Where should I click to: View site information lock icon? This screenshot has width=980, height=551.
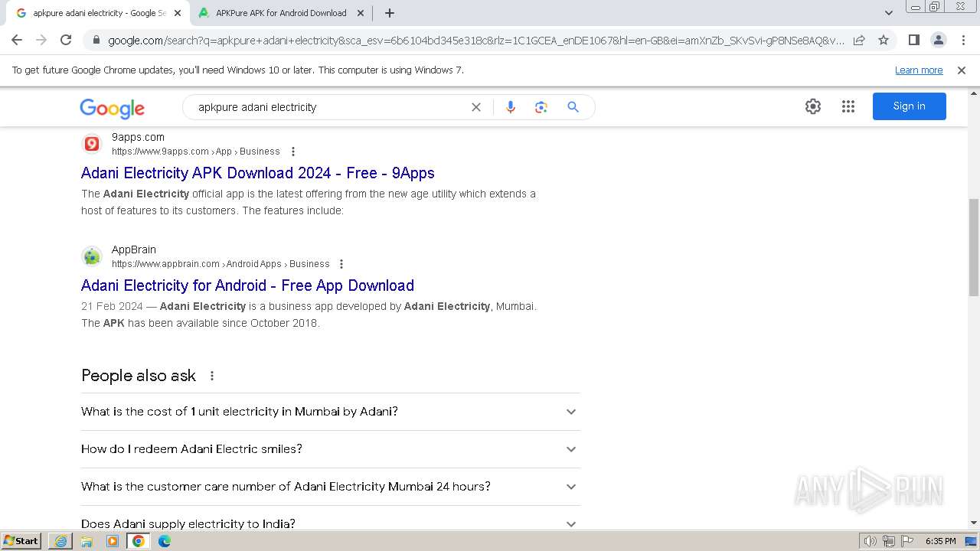click(x=96, y=41)
